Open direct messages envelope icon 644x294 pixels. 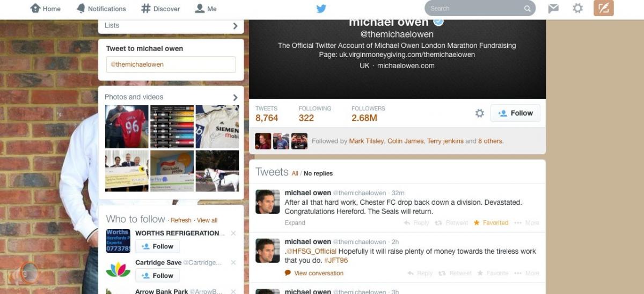point(553,8)
